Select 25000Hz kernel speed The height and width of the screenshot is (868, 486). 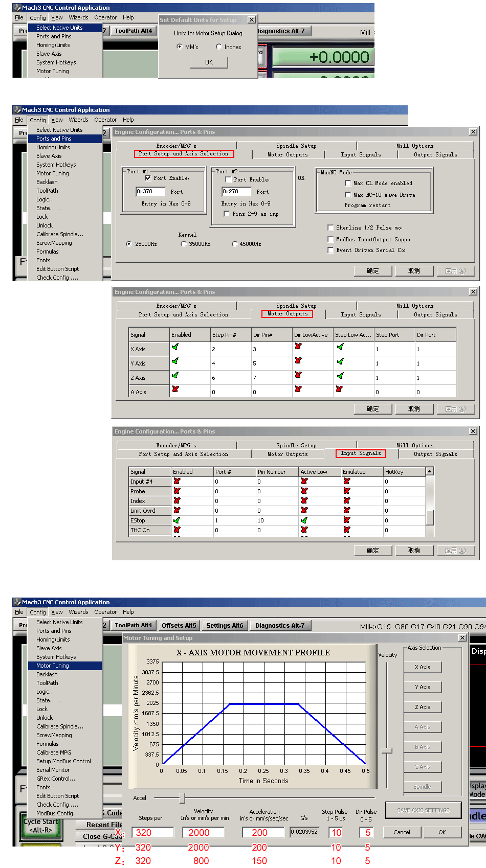(129, 244)
